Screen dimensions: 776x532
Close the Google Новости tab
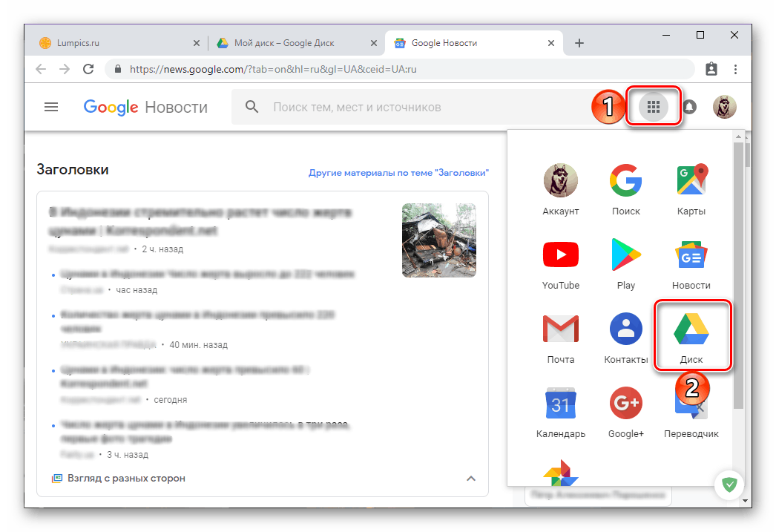pyautogui.click(x=550, y=43)
